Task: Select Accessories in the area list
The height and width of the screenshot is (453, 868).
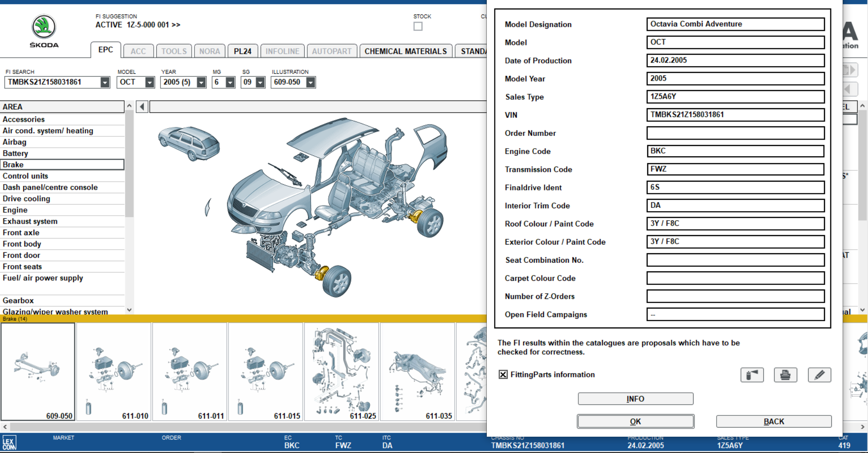Action: point(62,120)
